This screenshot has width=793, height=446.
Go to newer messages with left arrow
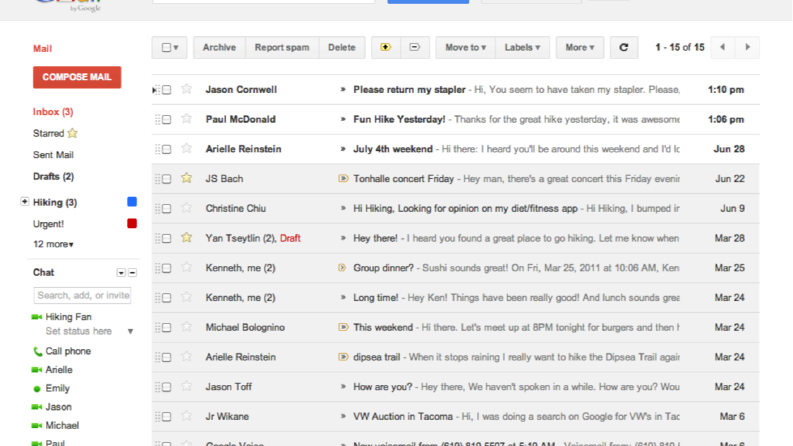722,48
